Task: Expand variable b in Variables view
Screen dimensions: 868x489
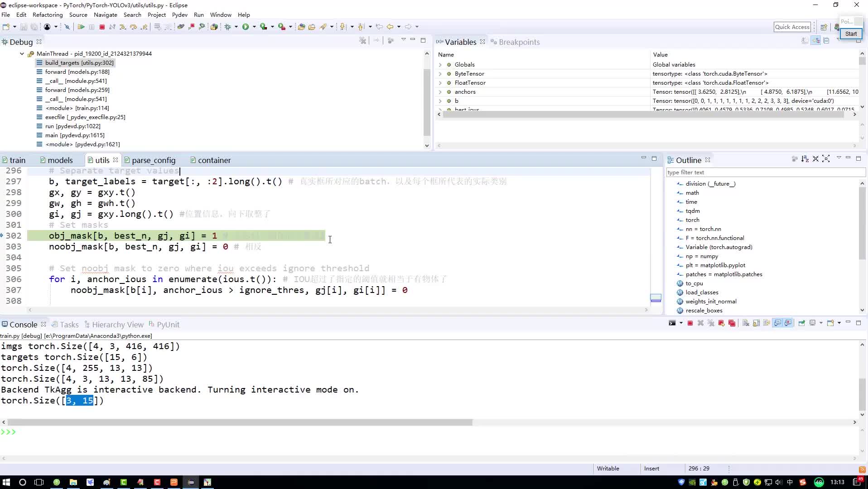Action: (440, 101)
